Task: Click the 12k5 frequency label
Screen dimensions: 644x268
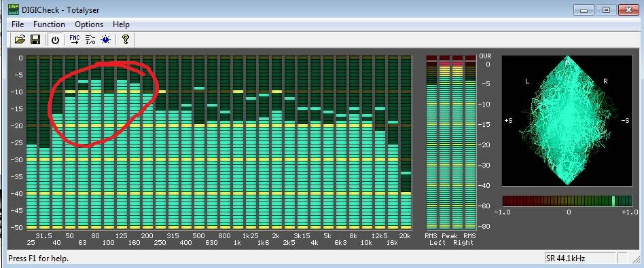Action: tap(380, 236)
